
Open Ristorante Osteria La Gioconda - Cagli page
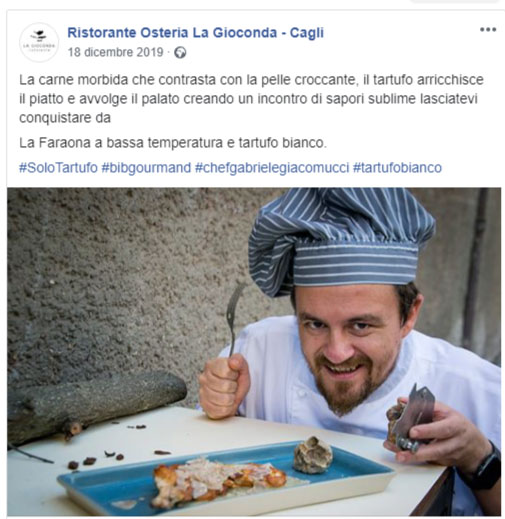coord(195,33)
